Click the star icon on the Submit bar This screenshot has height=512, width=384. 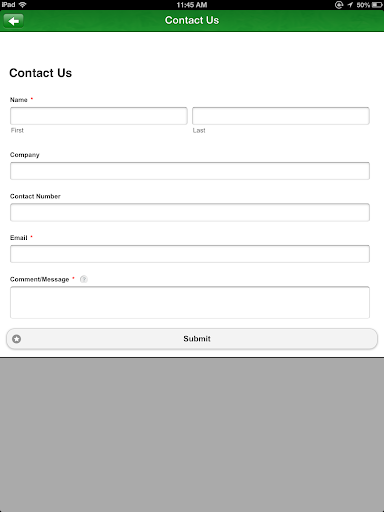tap(16, 339)
